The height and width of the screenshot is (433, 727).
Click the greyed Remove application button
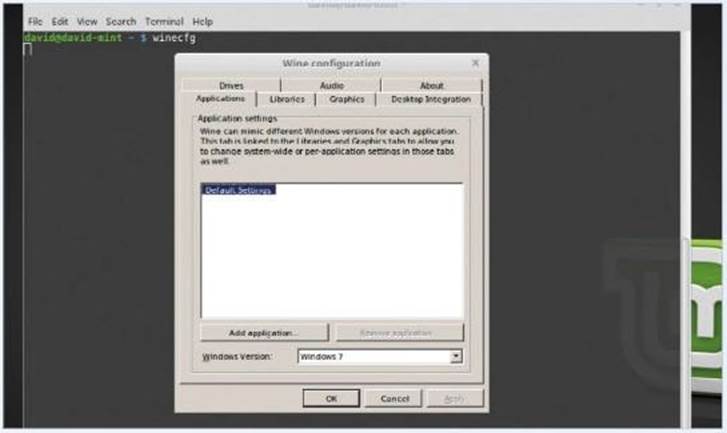[399, 333]
